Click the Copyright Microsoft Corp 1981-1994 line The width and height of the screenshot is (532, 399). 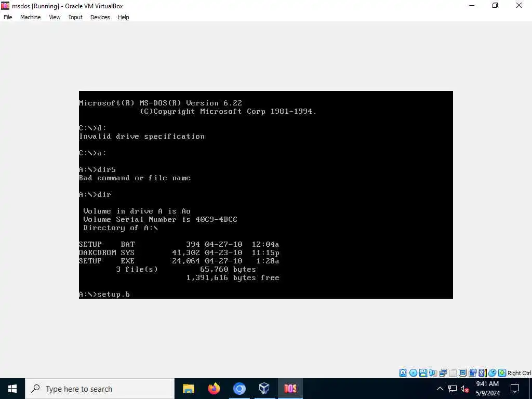228,111
